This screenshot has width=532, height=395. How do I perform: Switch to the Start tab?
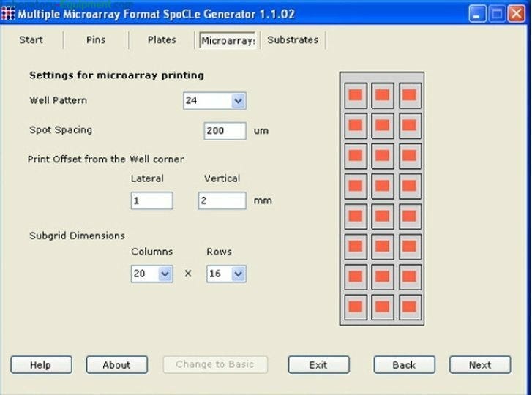tap(31, 40)
